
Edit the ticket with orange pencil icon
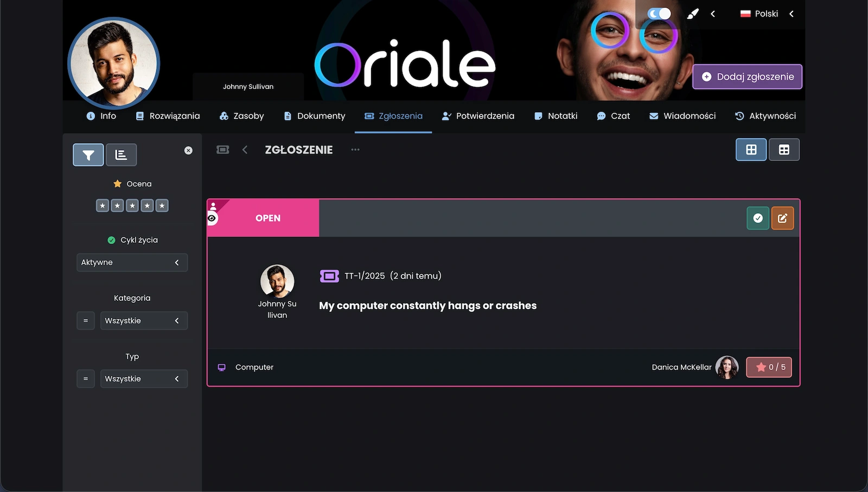[x=782, y=218]
